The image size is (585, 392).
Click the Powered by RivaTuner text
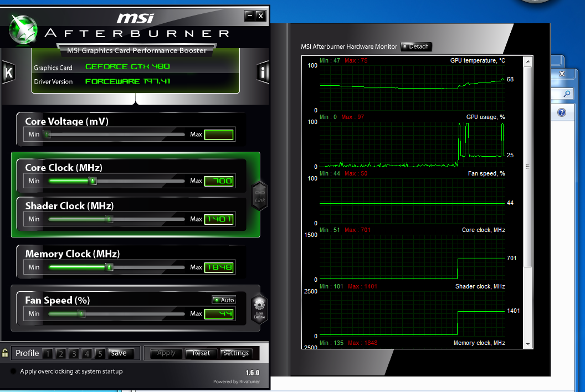point(237,381)
